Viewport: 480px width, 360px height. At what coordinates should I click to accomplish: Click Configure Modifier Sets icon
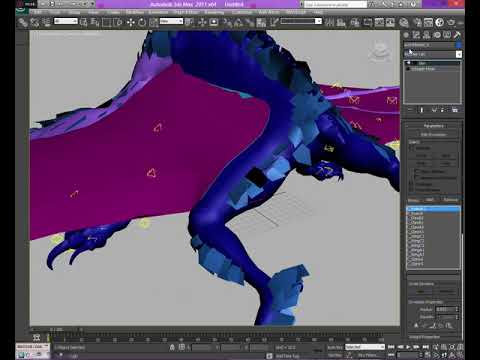[x=455, y=110]
